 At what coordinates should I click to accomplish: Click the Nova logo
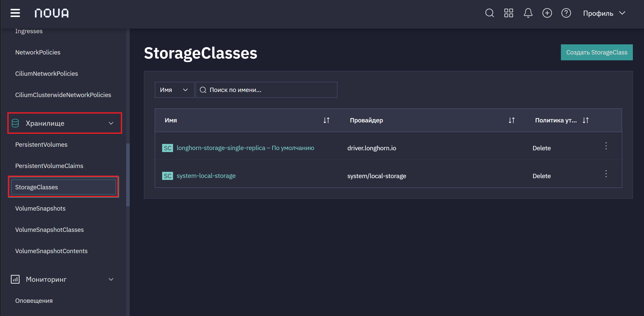click(x=52, y=13)
